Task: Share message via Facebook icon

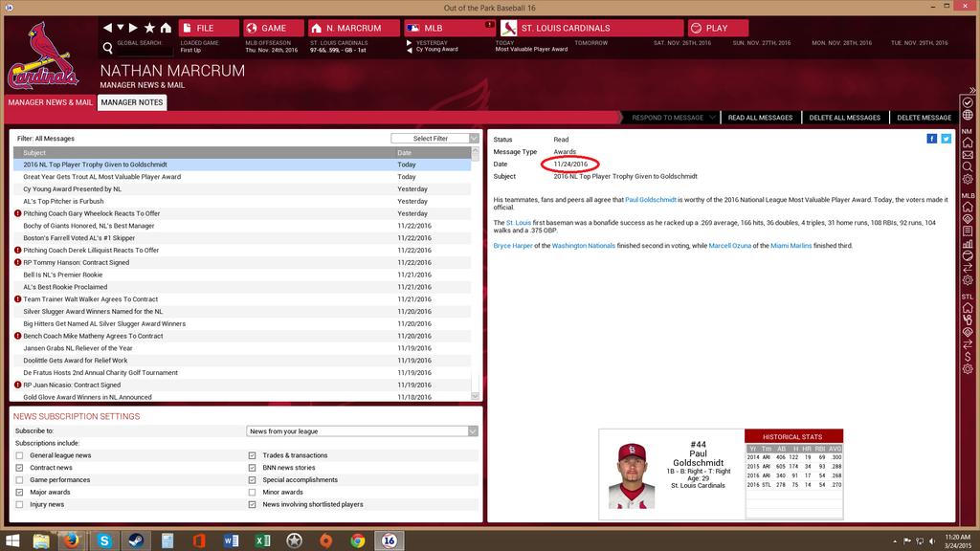Action: 932,139
